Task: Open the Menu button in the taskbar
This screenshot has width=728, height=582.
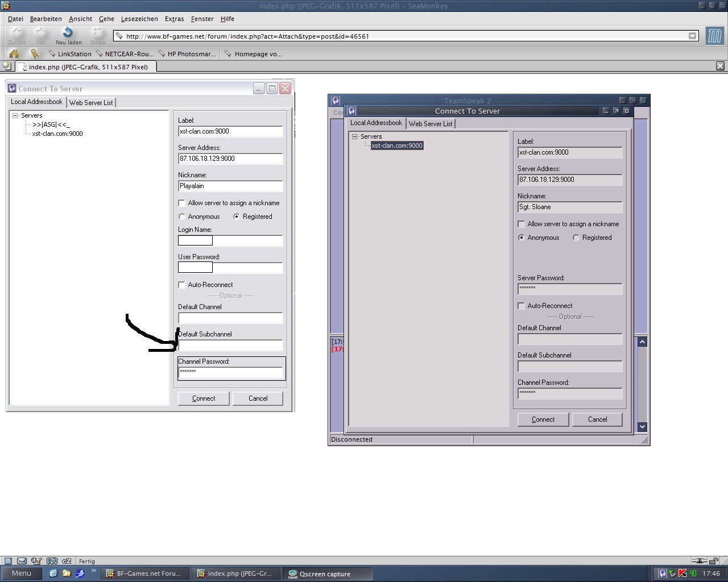Action: coord(21,573)
